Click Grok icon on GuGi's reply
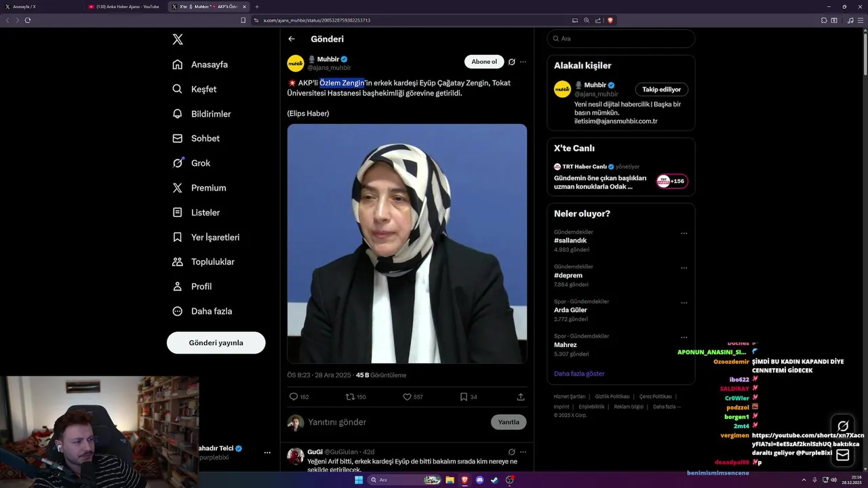 (512, 451)
